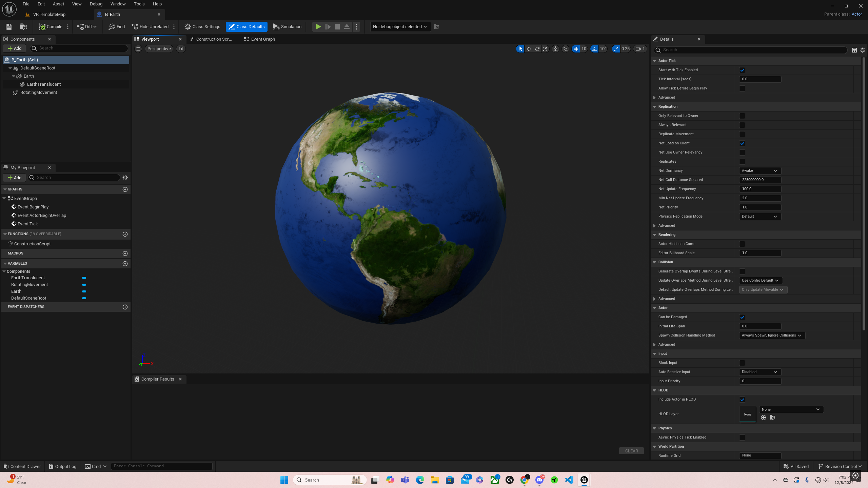
Task: Select the Rotate tool in viewport toolbar
Action: (537, 49)
